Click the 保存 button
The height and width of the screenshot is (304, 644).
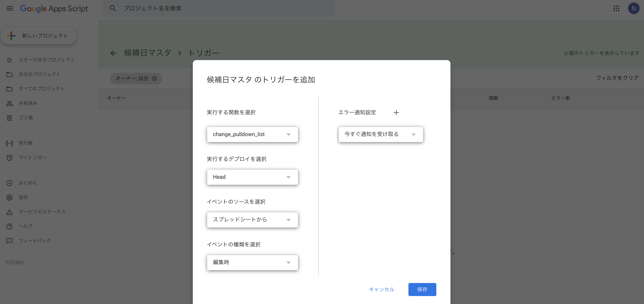(422, 289)
